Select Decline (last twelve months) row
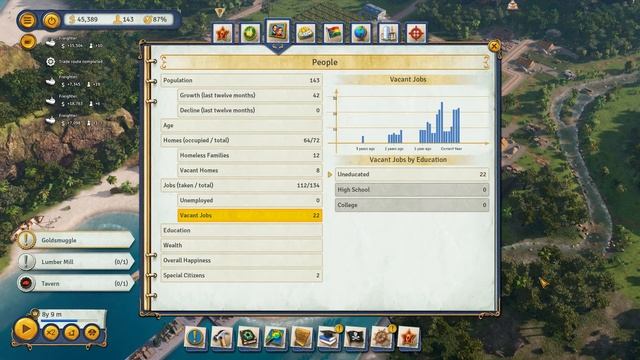The width and height of the screenshot is (640, 360). (250, 110)
